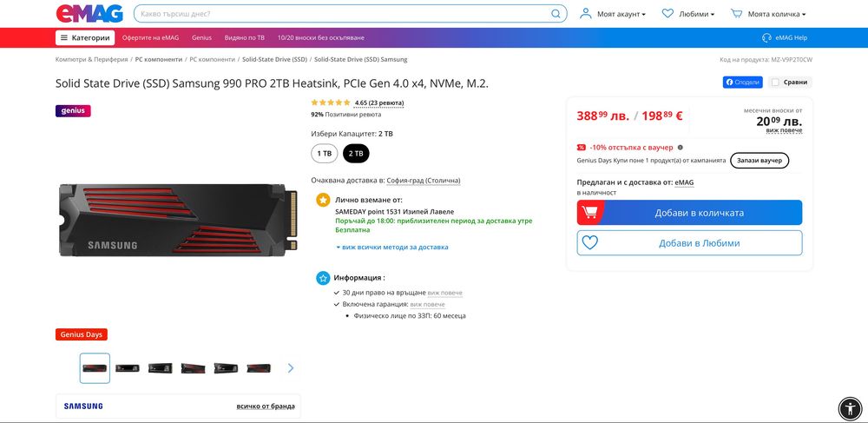868x423 pixels.
Task: Click the Genius badge
Action: click(x=73, y=110)
